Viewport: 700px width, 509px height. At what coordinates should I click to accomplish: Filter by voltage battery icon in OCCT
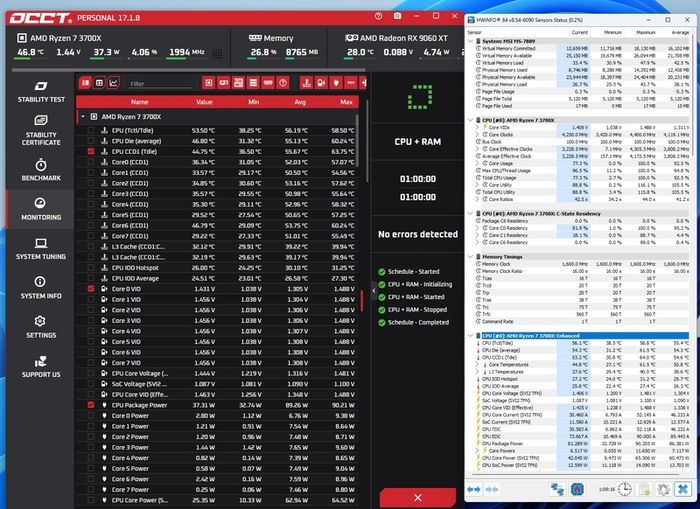321,83
